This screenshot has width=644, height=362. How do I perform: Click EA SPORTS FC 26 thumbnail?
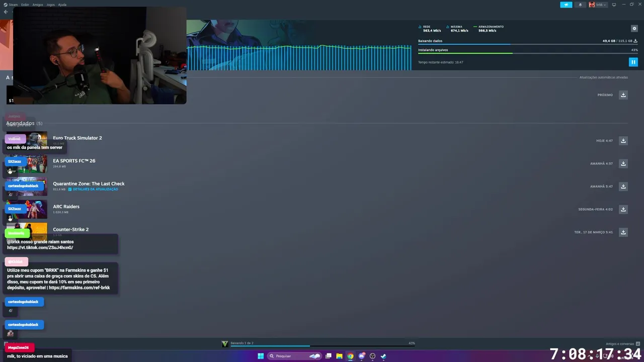click(x=27, y=164)
